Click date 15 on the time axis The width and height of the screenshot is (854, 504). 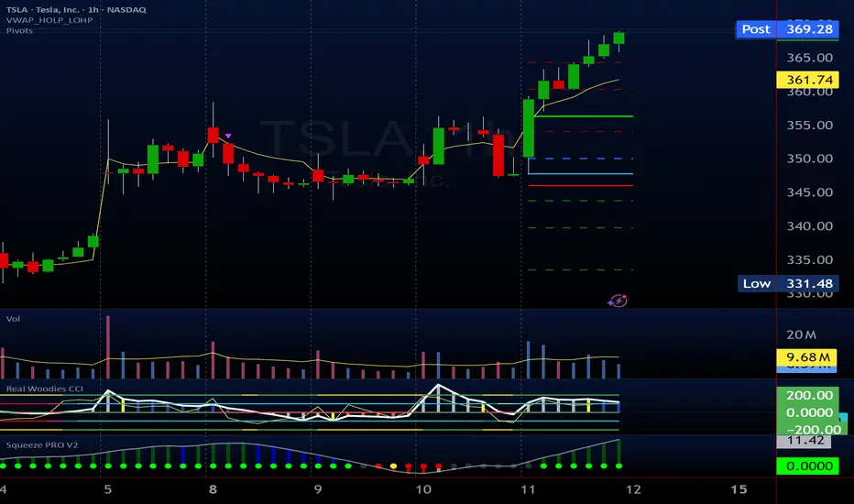click(739, 489)
